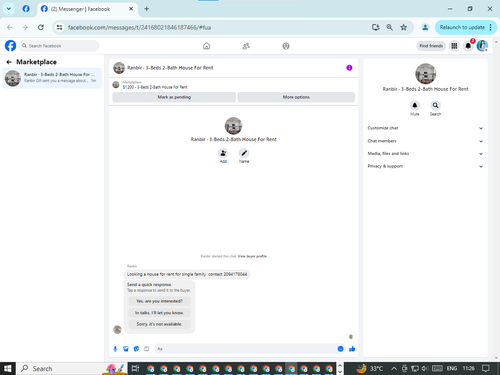Screen dimensions: 500x375
Task: Click the Add people icon in chat
Action: pos(223,153)
